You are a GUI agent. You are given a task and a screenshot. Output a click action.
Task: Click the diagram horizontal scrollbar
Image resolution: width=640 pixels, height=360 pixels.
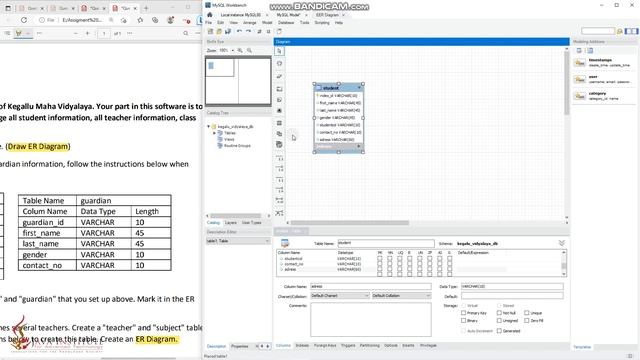[x=350, y=223]
